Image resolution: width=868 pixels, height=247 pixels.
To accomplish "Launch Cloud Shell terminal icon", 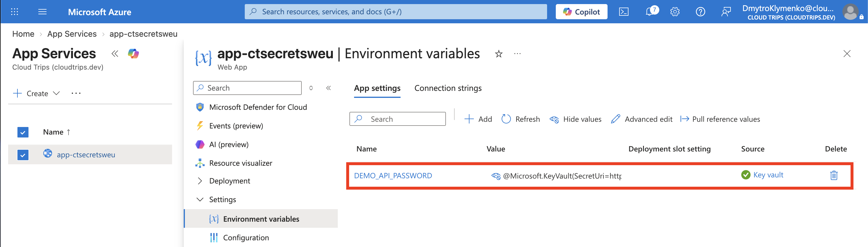I will (x=624, y=12).
